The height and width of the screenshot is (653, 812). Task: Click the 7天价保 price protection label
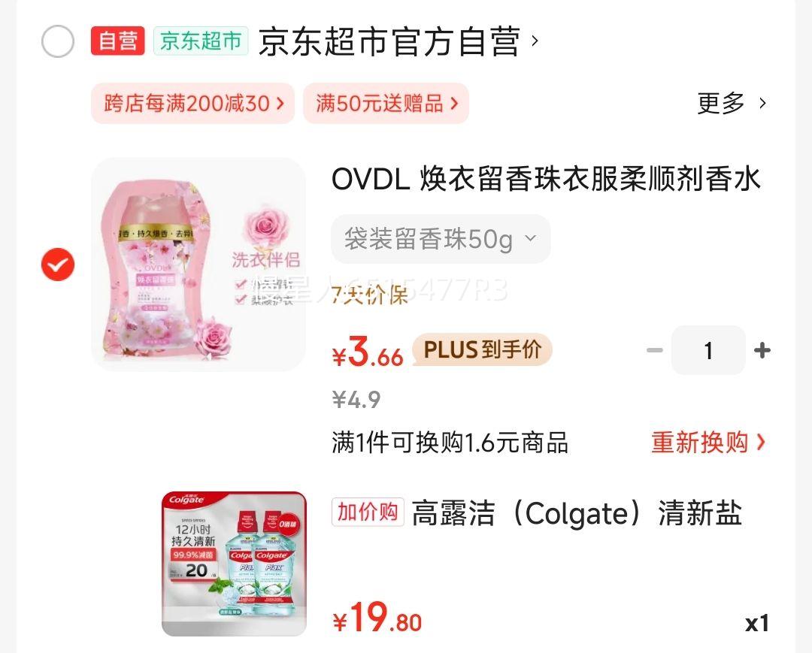coord(370,295)
